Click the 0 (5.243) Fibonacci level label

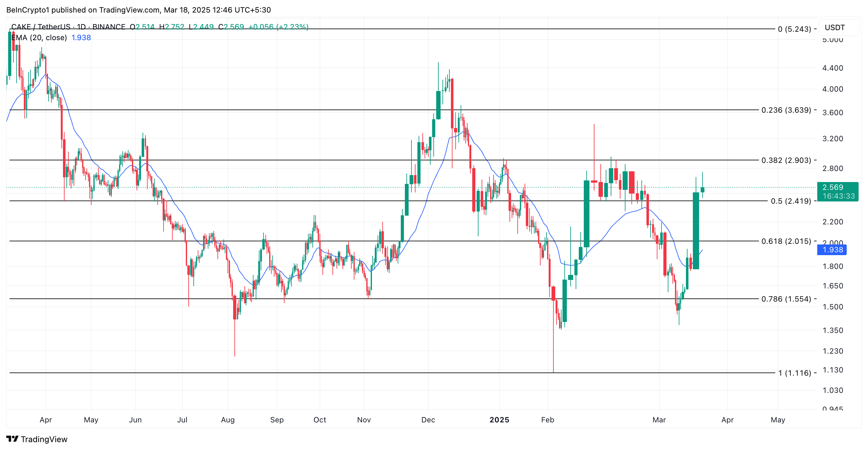(x=794, y=29)
